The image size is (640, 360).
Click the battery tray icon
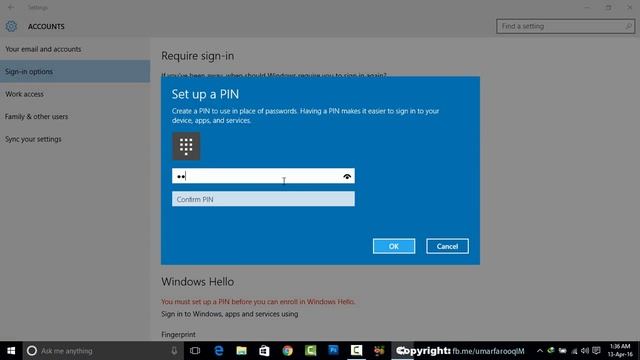[x=563, y=351]
